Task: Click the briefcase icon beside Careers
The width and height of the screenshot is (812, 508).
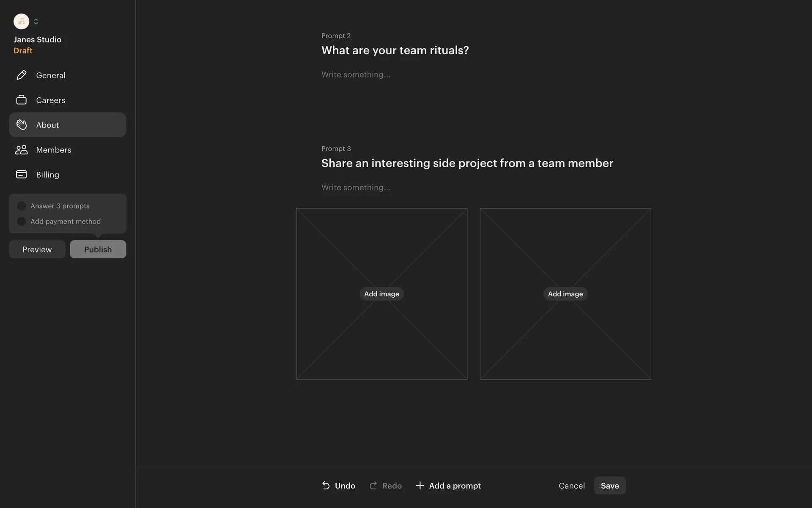Action: [x=21, y=100]
